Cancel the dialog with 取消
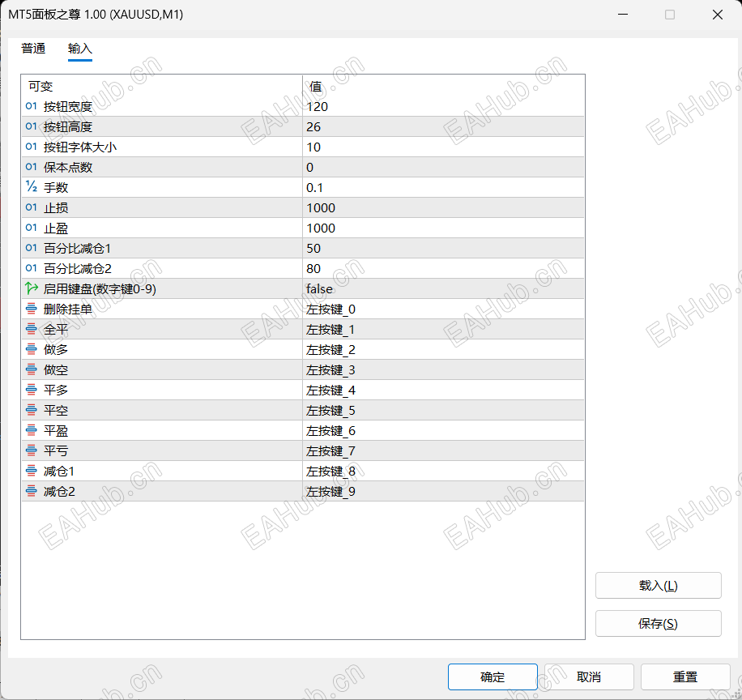 (589, 677)
